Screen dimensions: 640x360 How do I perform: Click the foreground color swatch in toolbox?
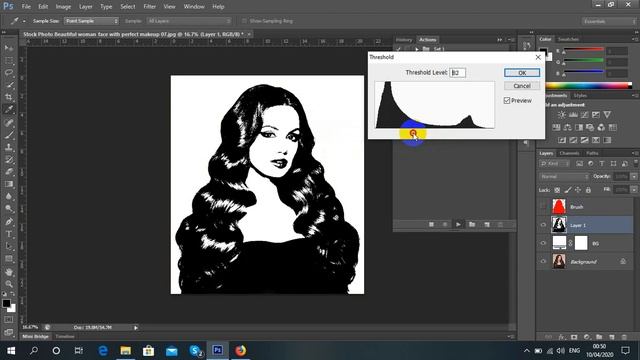(x=6, y=303)
